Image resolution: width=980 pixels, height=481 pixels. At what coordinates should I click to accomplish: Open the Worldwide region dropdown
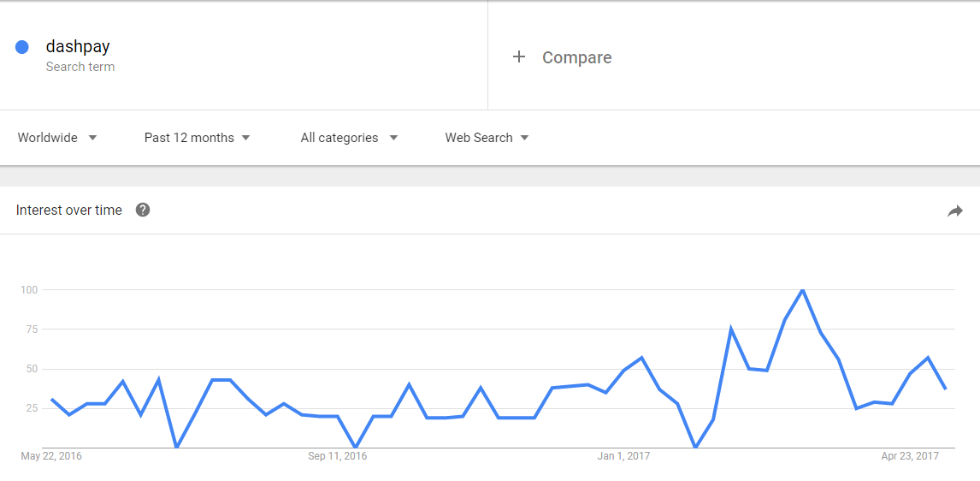click(x=57, y=138)
